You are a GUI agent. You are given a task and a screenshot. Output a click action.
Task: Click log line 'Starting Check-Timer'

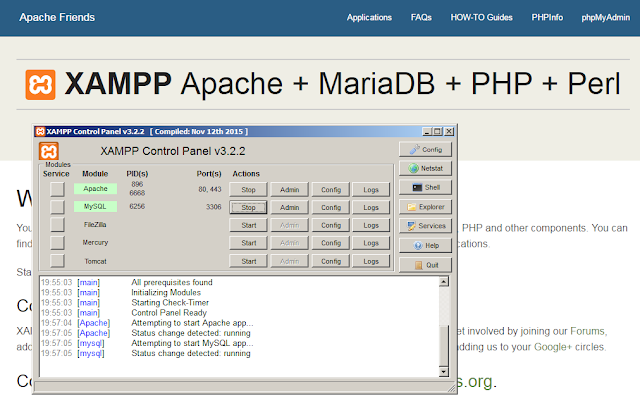pos(170,303)
